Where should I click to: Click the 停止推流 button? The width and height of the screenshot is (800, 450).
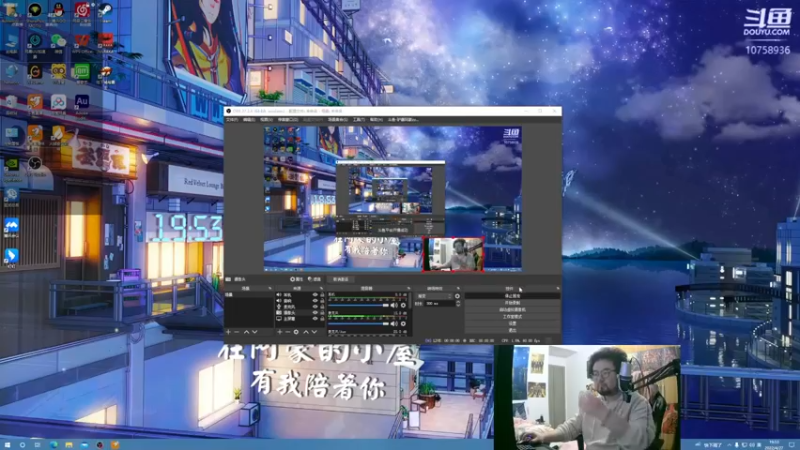(512, 296)
